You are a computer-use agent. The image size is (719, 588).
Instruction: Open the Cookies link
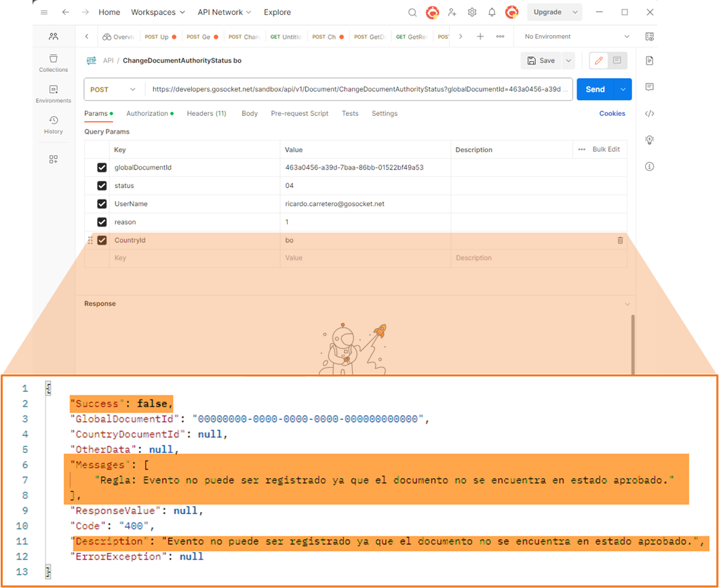[x=612, y=114]
